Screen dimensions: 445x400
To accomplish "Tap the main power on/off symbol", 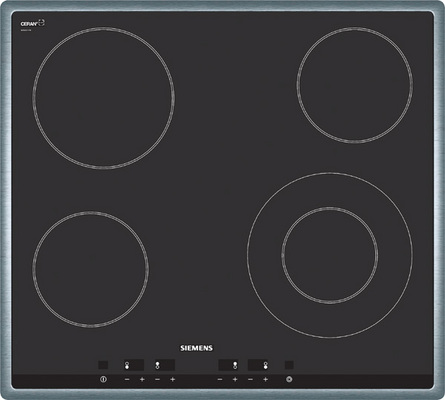I will [103, 379].
